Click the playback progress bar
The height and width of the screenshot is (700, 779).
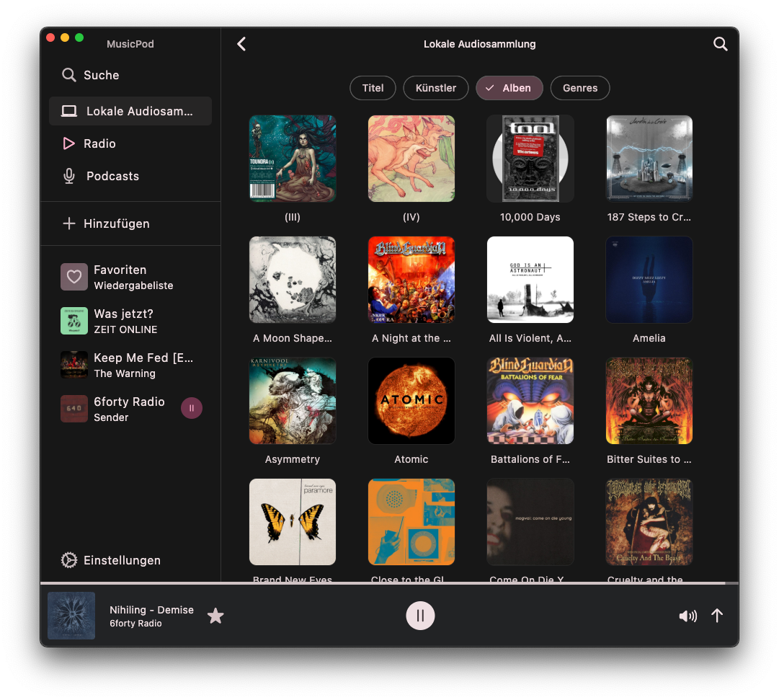(x=389, y=582)
